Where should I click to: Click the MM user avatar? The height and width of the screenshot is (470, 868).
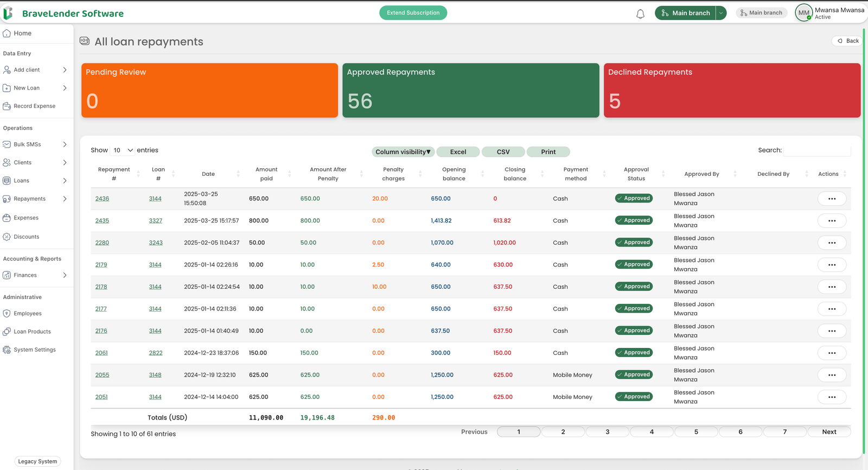(803, 13)
